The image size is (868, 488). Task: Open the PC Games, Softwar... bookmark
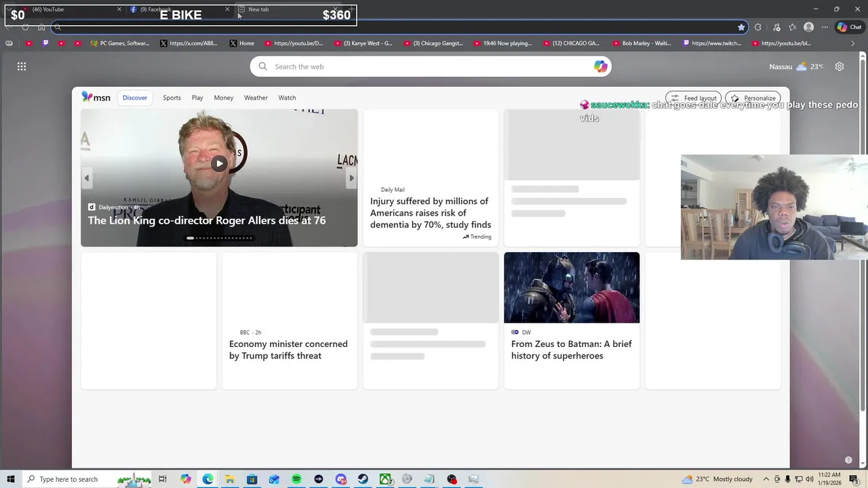pos(119,43)
